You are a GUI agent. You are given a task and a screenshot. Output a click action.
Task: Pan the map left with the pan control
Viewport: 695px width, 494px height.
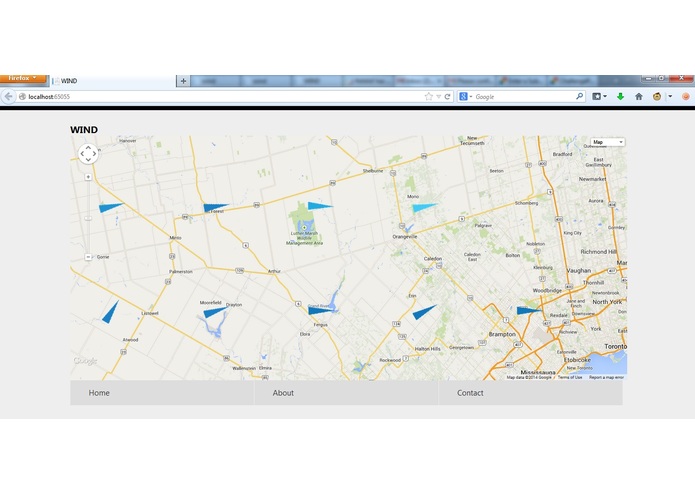[x=82, y=154]
